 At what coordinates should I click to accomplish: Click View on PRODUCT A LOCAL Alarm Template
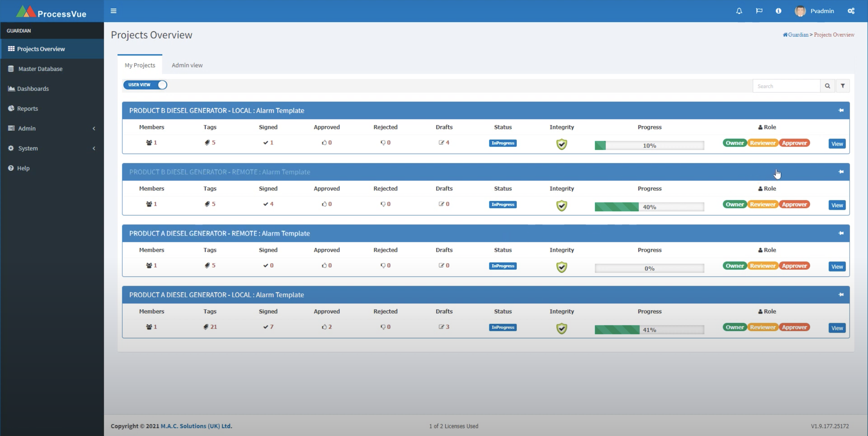(x=837, y=328)
